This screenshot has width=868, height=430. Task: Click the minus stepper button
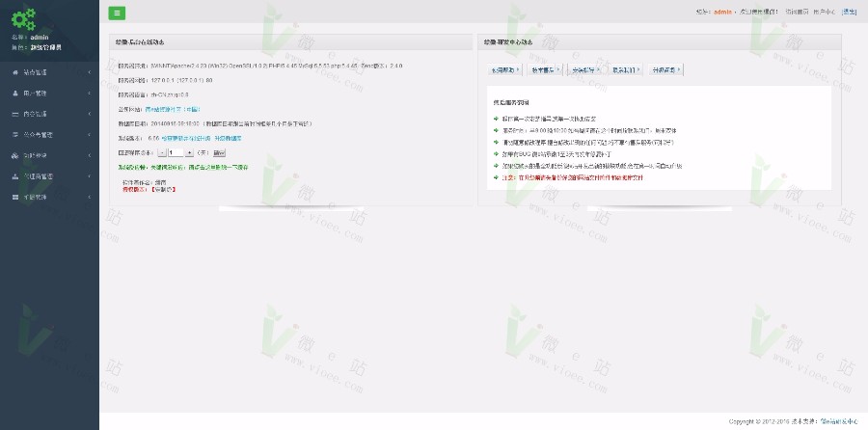pos(162,152)
